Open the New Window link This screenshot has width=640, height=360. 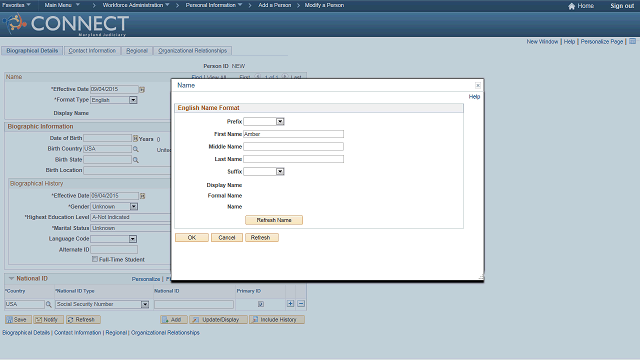pyautogui.click(x=542, y=42)
